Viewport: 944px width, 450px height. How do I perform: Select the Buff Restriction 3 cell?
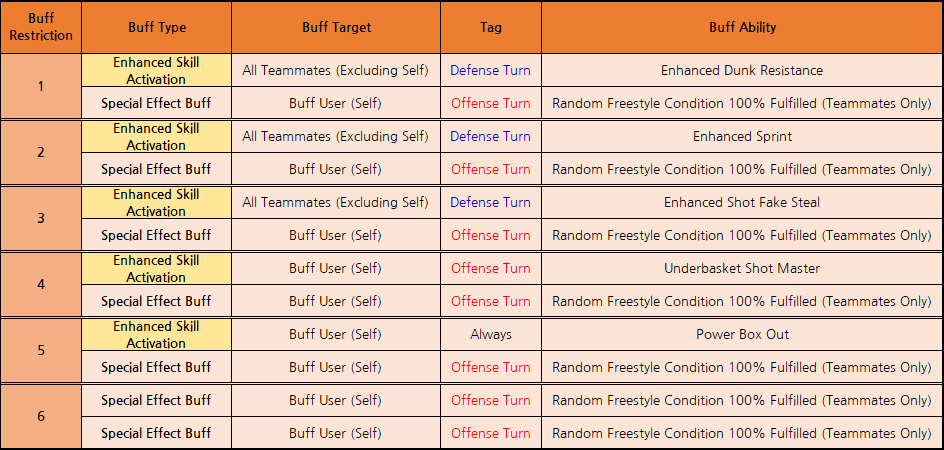(x=41, y=219)
